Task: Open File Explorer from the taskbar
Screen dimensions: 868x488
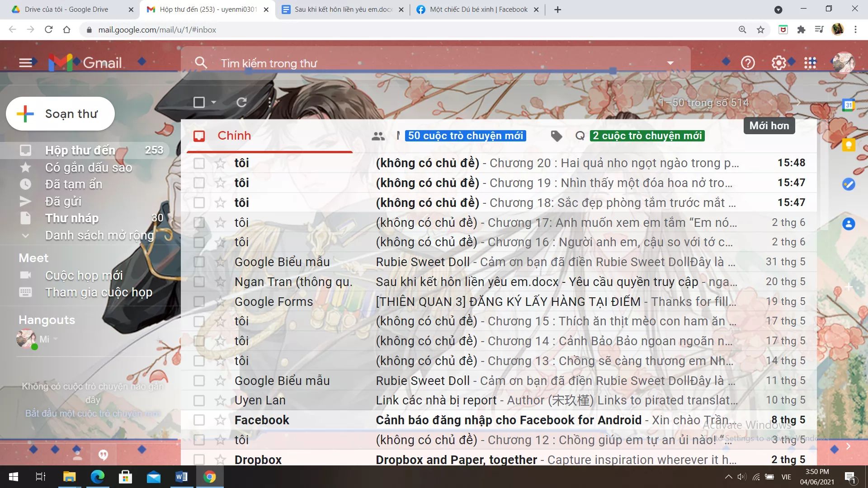Action: coord(69,477)
